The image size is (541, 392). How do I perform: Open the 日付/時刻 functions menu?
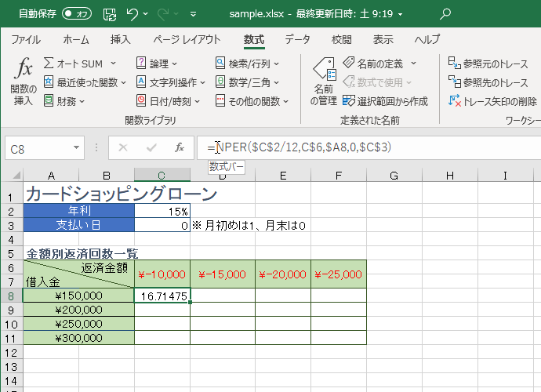pos(168,101)
